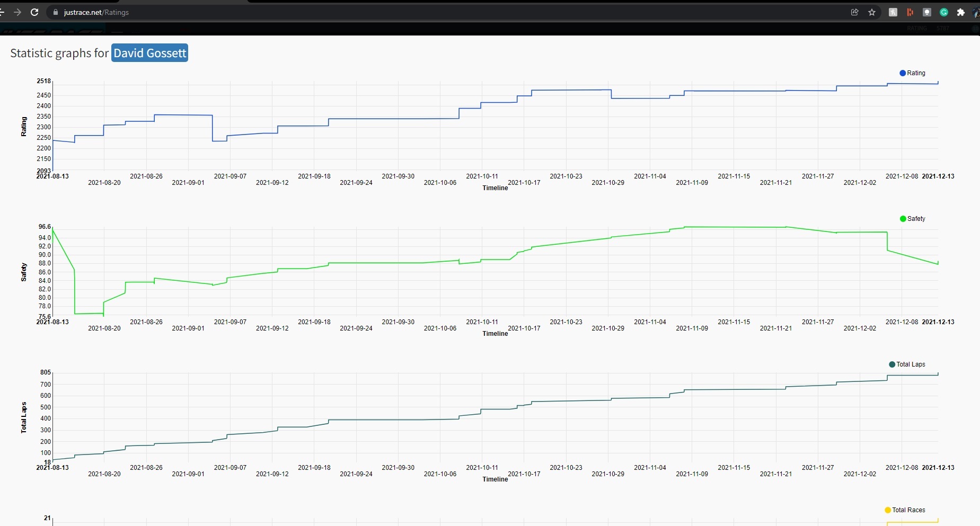Toggle the Total Laps legend item
980x526 pixels.
907,364
